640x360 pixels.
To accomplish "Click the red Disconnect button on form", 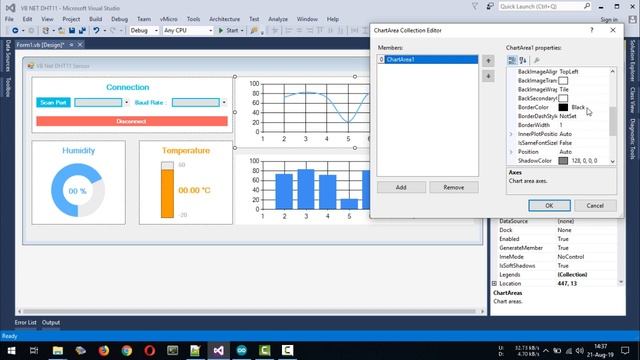I will (x=132, y=121).
